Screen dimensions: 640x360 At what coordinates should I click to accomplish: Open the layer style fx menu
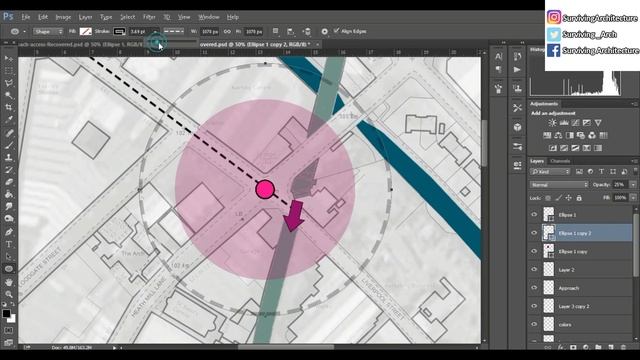coord(560,347)
